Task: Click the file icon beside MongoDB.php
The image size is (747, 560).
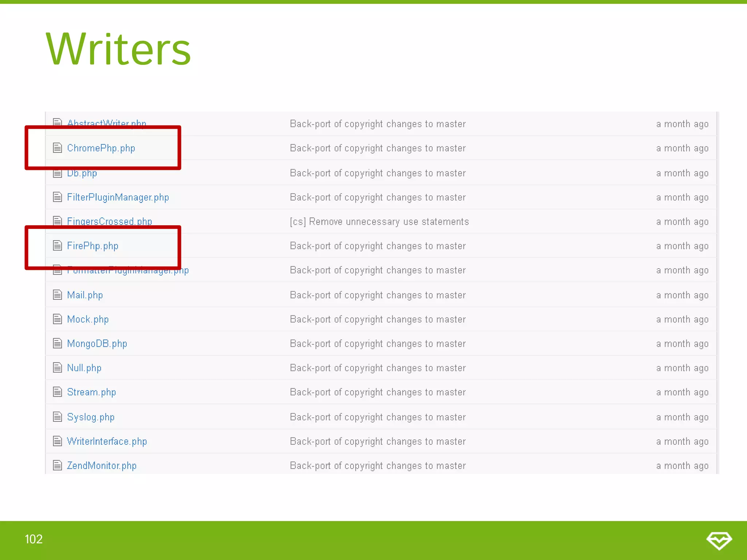Action: [x=57, y=343]
